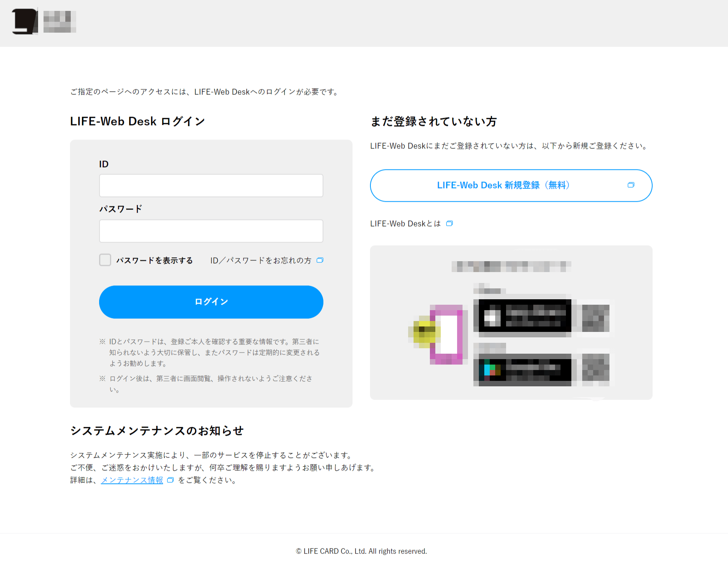Click external-link icon beside 新規登録 button
This screenshot has width=728, height=569.
(x=630, y=185)
